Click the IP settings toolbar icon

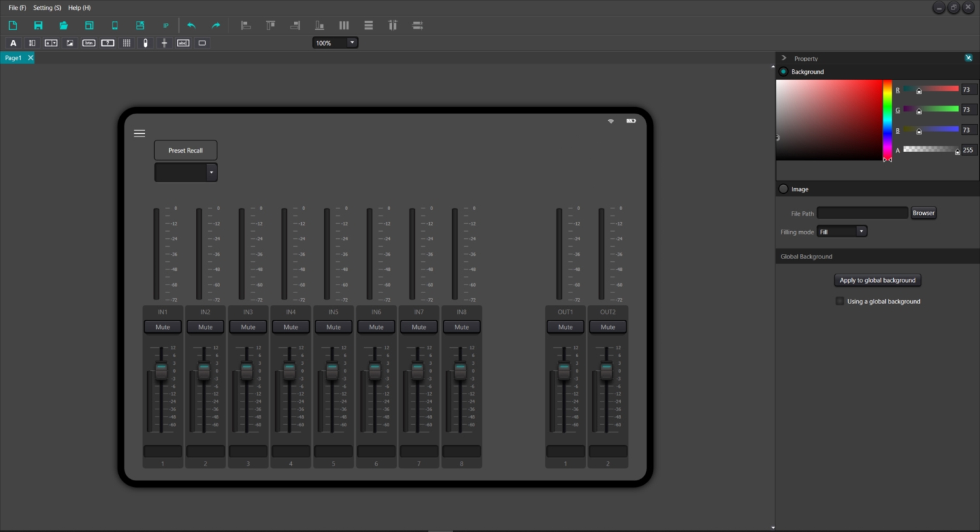tap(166, 25)
